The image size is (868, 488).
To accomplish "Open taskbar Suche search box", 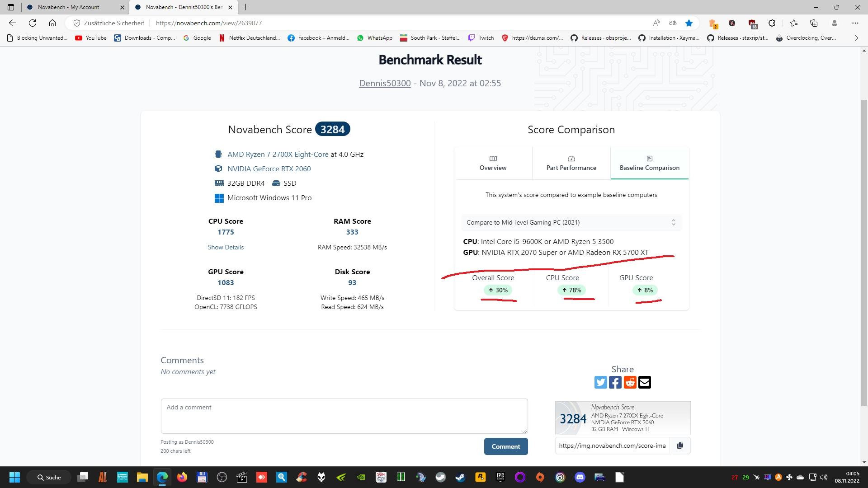I will (49, 477).
